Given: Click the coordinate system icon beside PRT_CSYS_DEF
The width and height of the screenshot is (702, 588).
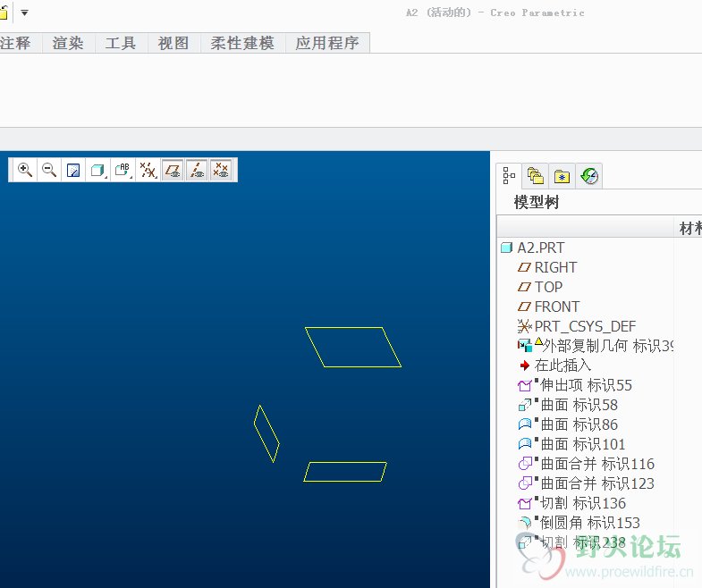Looking at the screenshot, I should 524,326.
